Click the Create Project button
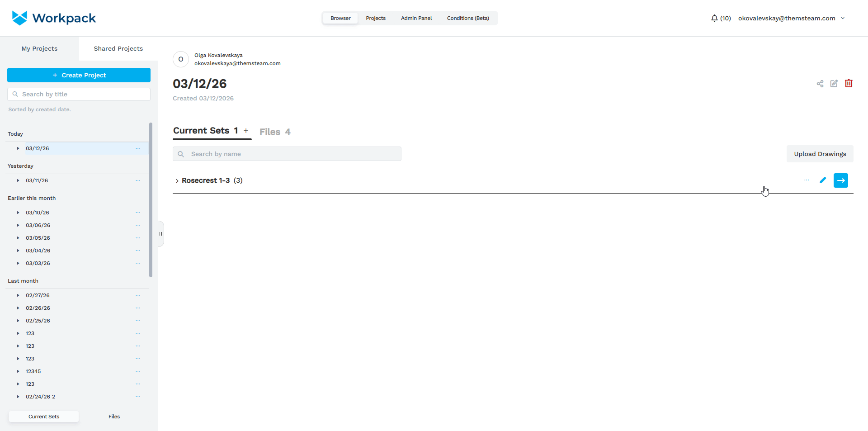Screen dimensions: 868x431 click(79, 75)
